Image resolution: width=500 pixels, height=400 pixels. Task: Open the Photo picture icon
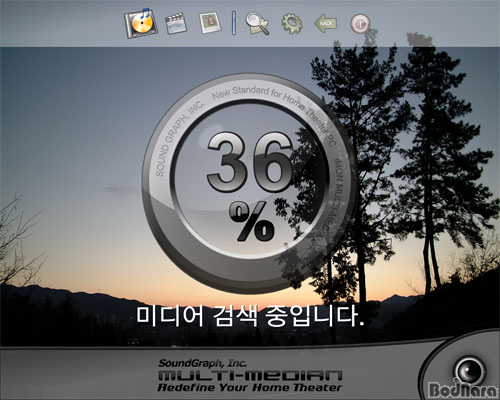pos(210,23)
